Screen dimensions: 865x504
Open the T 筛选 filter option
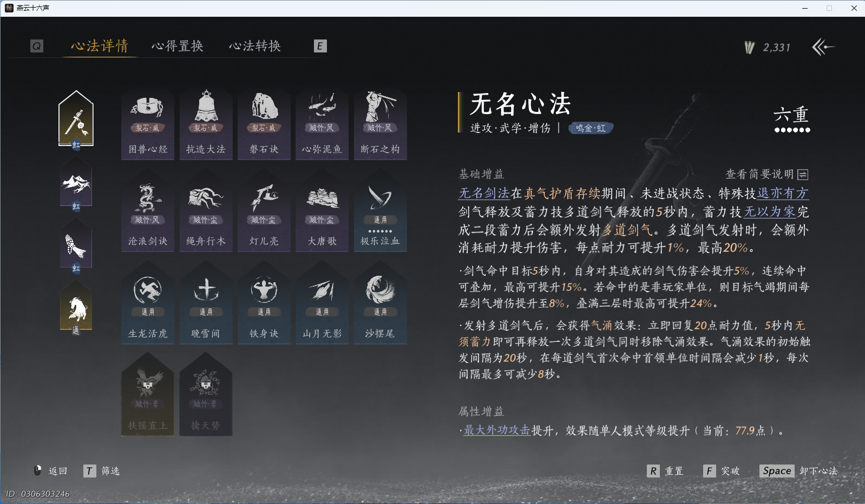click(x=102, y=471)
